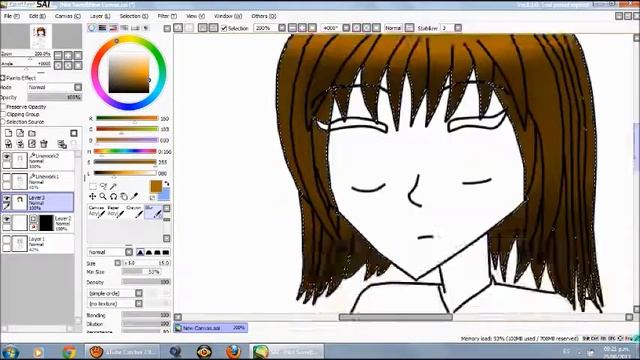
Task: Choose the flat brush edge shape
Action: (166, 252)
